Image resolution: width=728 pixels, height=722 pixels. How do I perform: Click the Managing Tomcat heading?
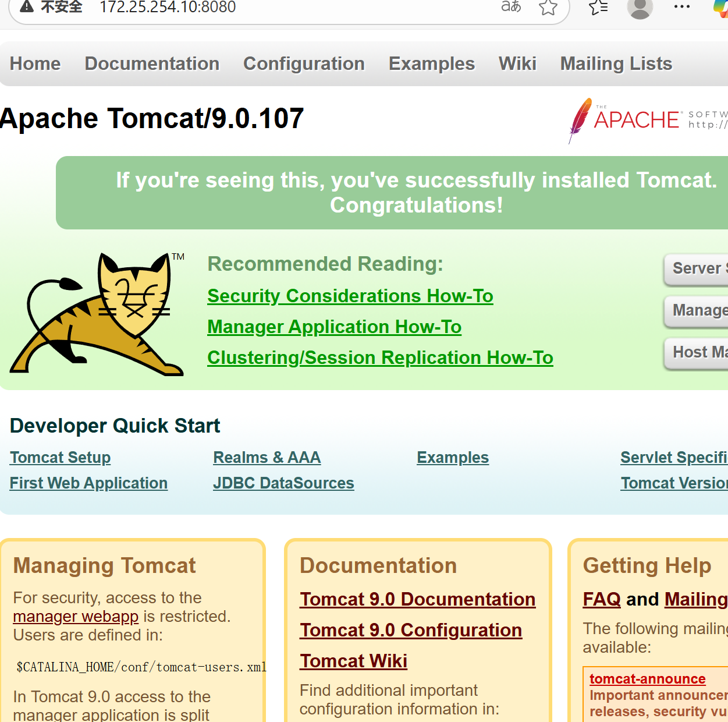tap(105, 566)
